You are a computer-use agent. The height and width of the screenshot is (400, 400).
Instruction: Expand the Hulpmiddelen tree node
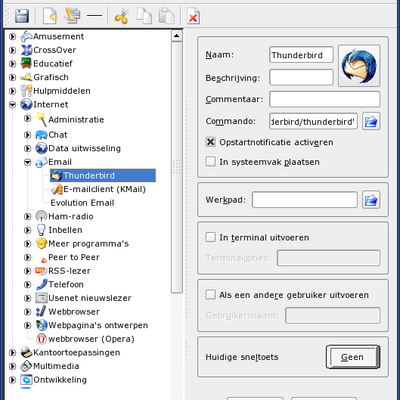(12, 91)
